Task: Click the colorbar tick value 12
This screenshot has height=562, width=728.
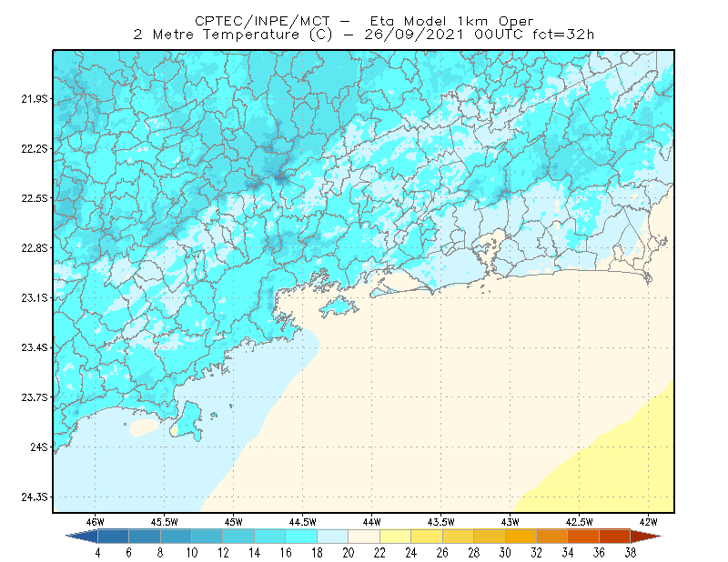Action: click(223, 553)
